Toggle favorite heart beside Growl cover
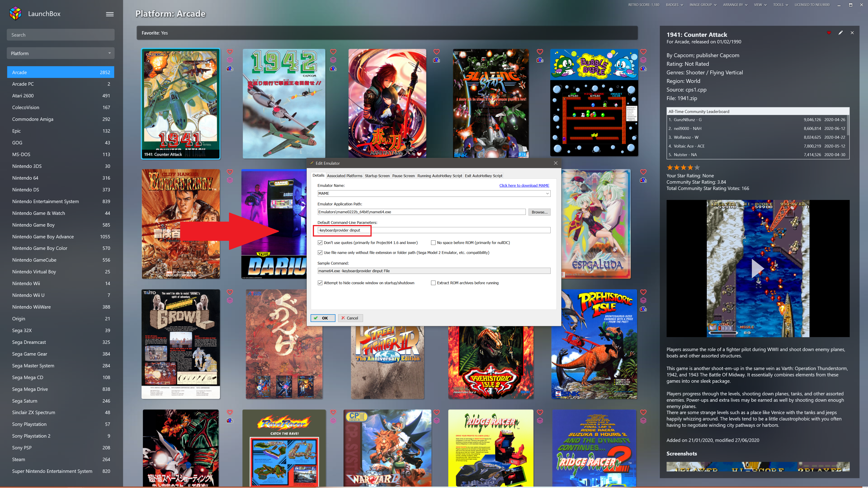Screen dimensions: 868x488 [230, 292]
